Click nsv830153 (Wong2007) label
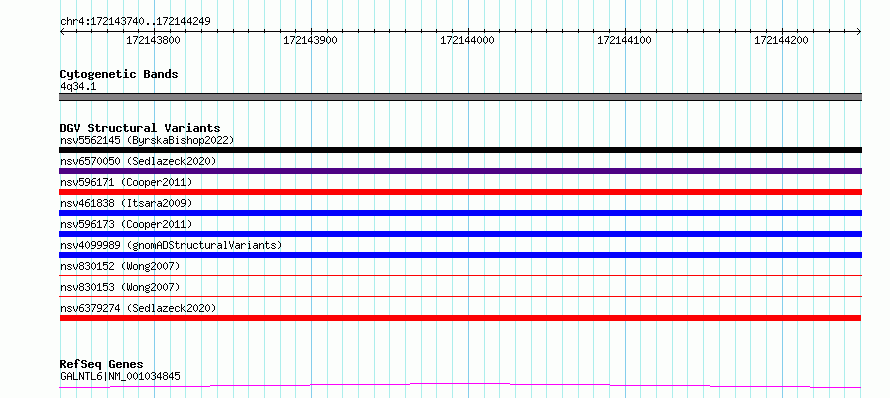 [x=120, y=287]
